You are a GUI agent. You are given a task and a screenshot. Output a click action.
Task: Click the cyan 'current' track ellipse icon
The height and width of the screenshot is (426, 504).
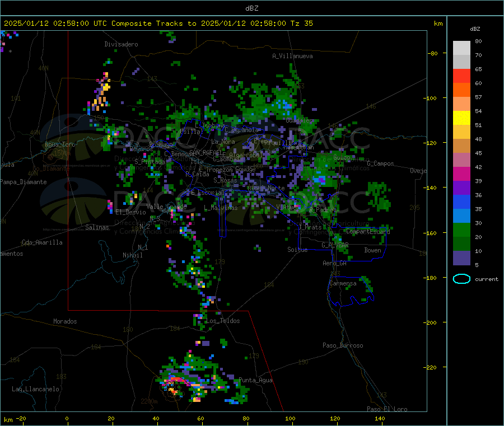pyautogui.click(x=461, y=279)
